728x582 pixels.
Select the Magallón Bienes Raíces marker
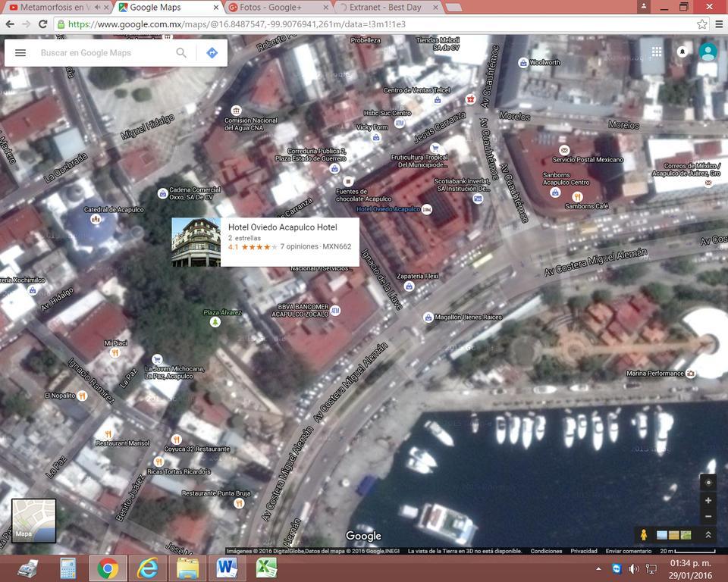pyautogui.click(x=428, y=318)
